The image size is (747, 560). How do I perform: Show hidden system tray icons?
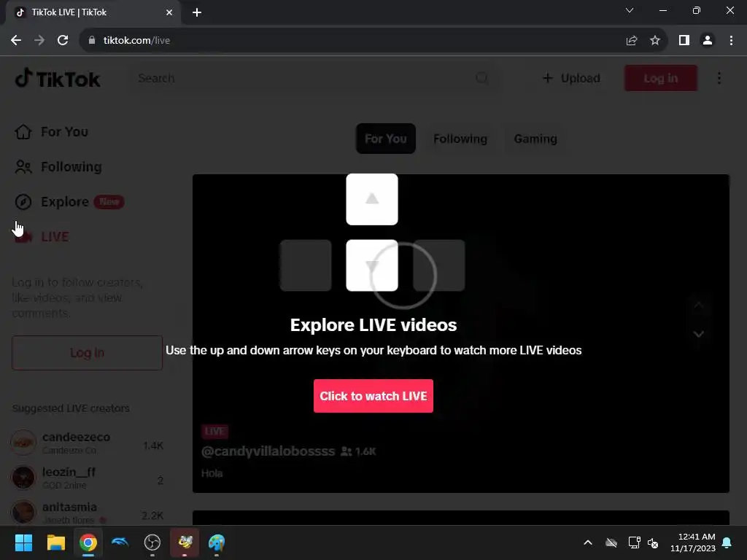588,542
